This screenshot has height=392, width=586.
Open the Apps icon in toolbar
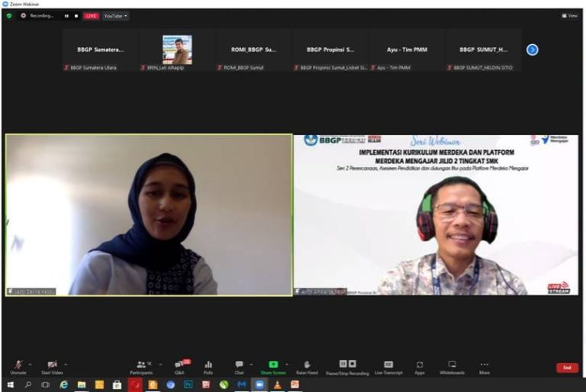pos(420,368)
